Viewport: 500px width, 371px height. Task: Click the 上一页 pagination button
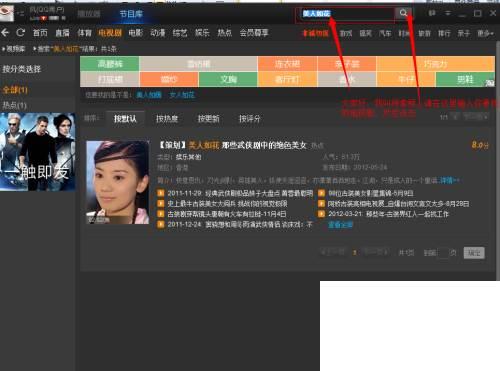click(x=332, y=252)
